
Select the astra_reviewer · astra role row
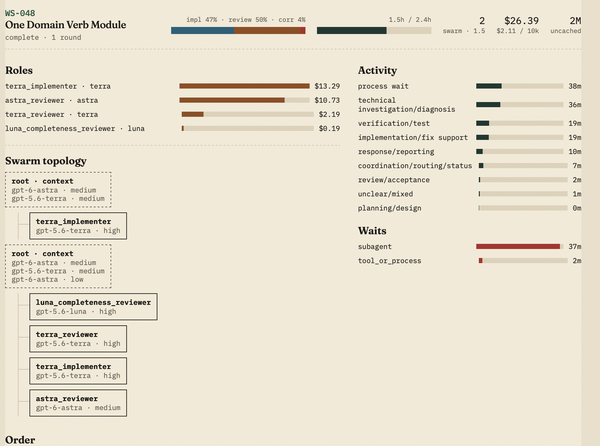click(x=173, y=100)
